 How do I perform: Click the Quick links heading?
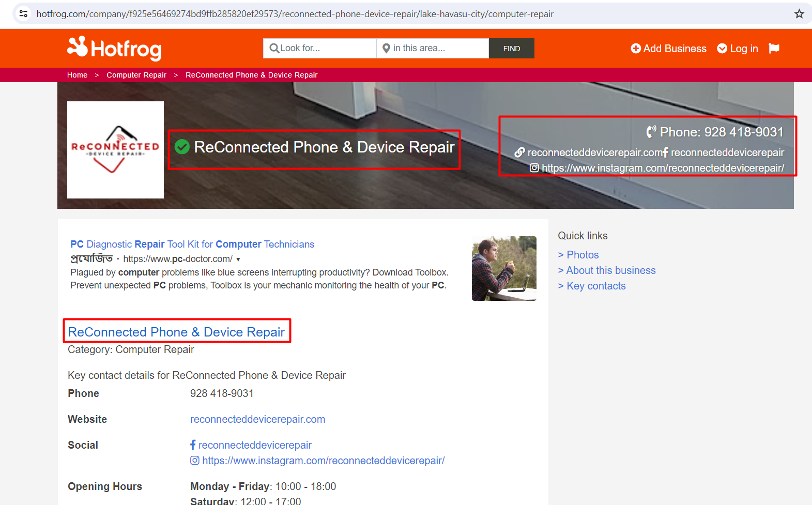click(583, 236)
